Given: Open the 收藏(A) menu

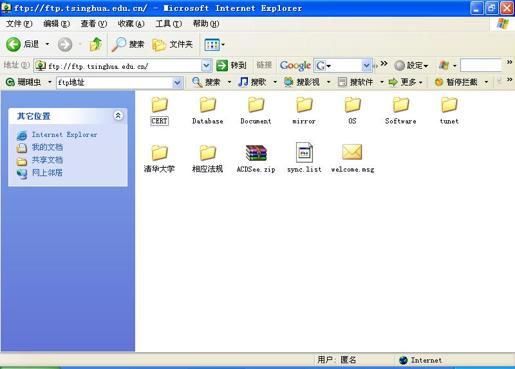Looking at the screenshot, I should [131, 24].
